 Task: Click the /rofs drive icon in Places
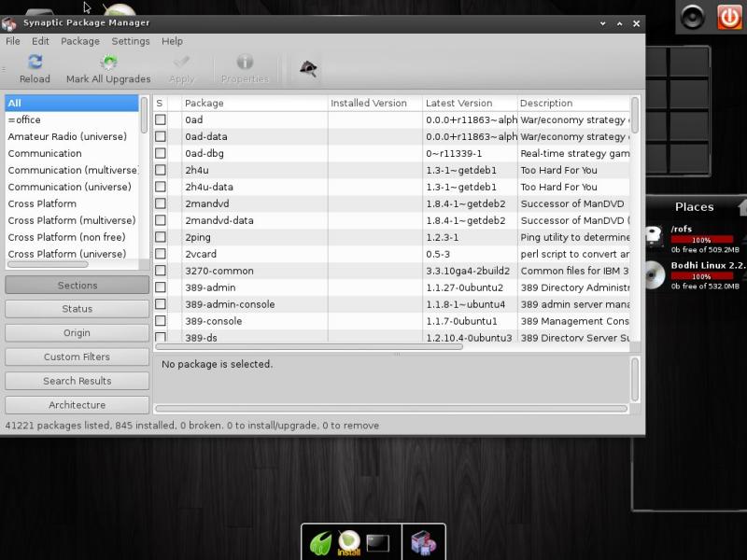[655, 237]
